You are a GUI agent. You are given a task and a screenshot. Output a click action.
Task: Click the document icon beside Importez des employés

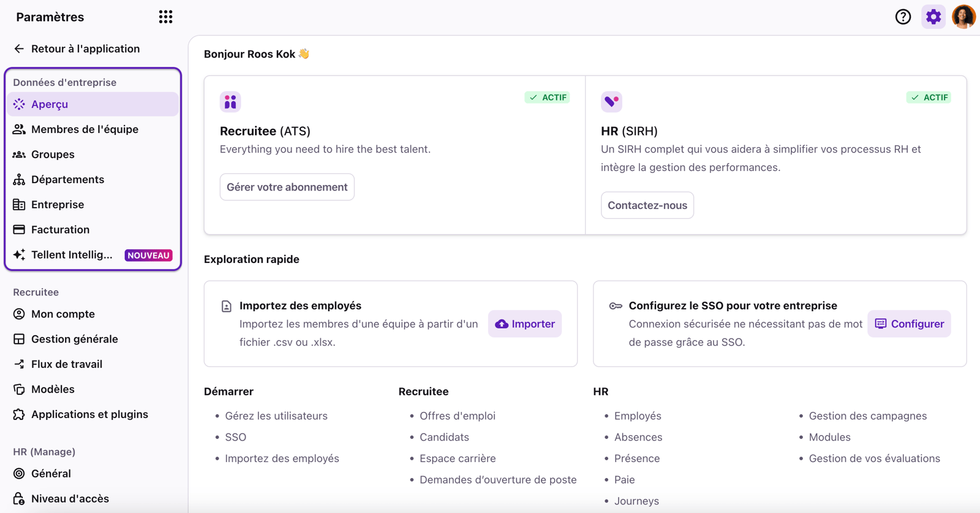(x=227, y=306)
